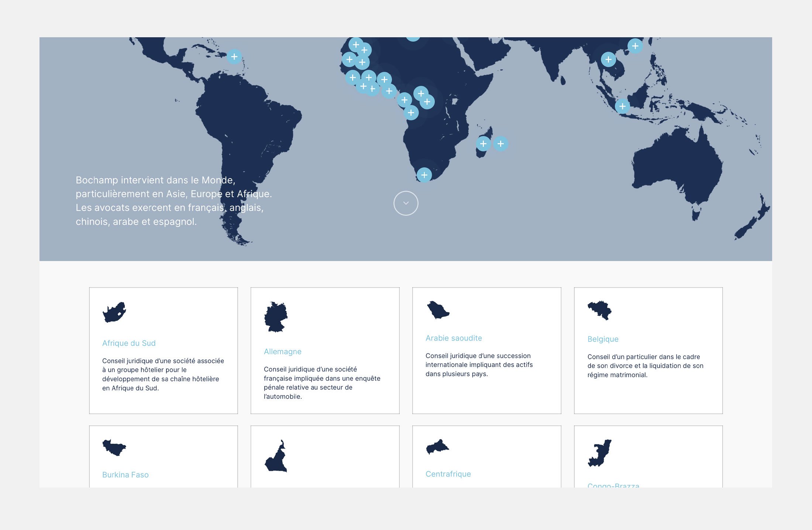Open the Afrique du Sud link
The width and height of the screenshot is (812, 530).
(129, 343)
